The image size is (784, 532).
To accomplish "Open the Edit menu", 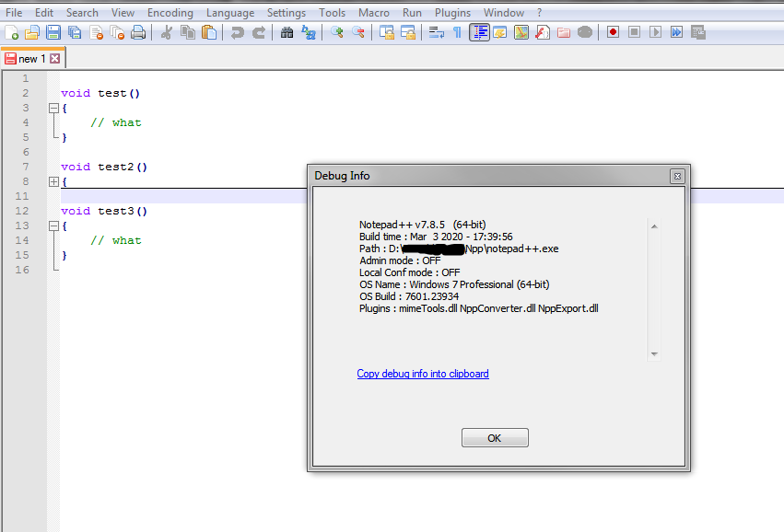I will 44,13.
